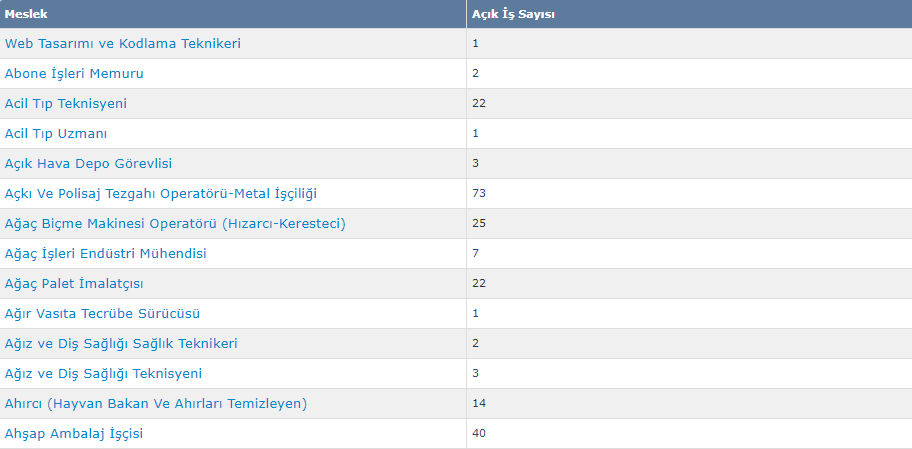This screenshot has width=912, height=449.
Task: Click Ahırcı (Hayvan Bakan Ve Ahırları Temizleyen)
Action: (156, 404)
